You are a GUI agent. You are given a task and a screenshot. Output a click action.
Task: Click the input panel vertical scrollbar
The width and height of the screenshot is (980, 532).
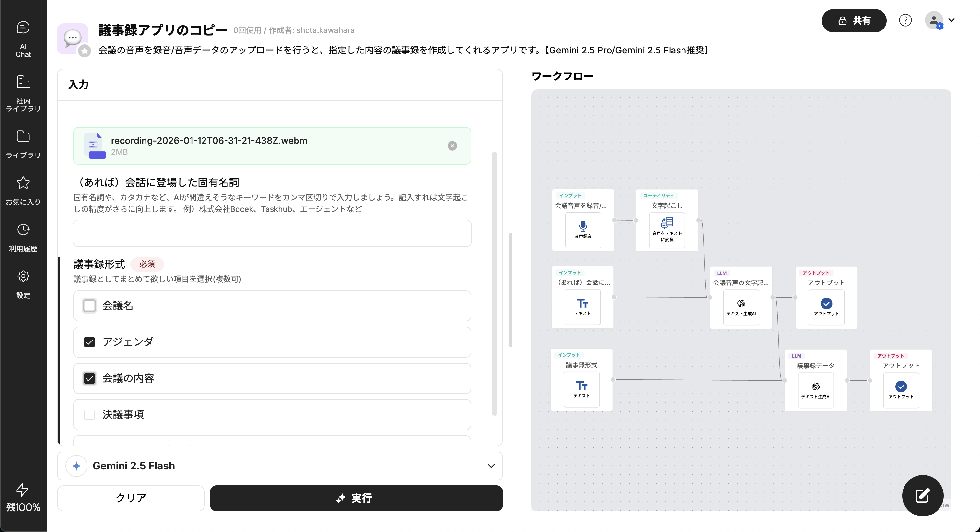(494, 283)
